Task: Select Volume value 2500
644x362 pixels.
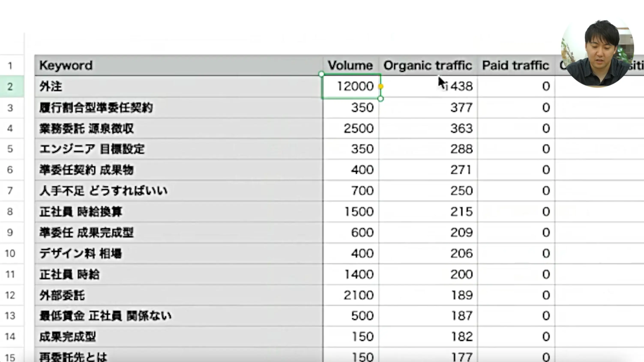Action: [x=351, y=128]
